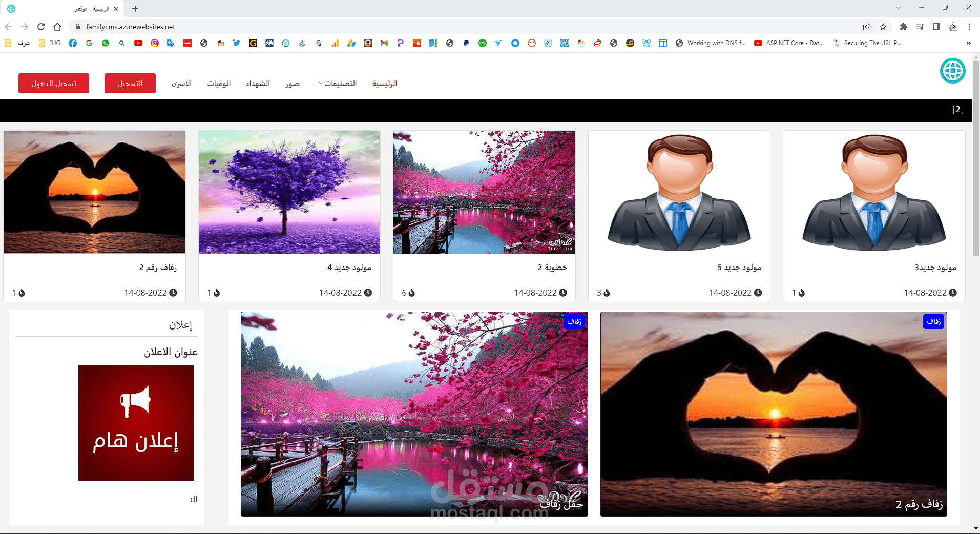Viewport: 980px width, 534px height.
Task: Expand the التصنيفات categories dropdown
Action: [x=338, y=84]
